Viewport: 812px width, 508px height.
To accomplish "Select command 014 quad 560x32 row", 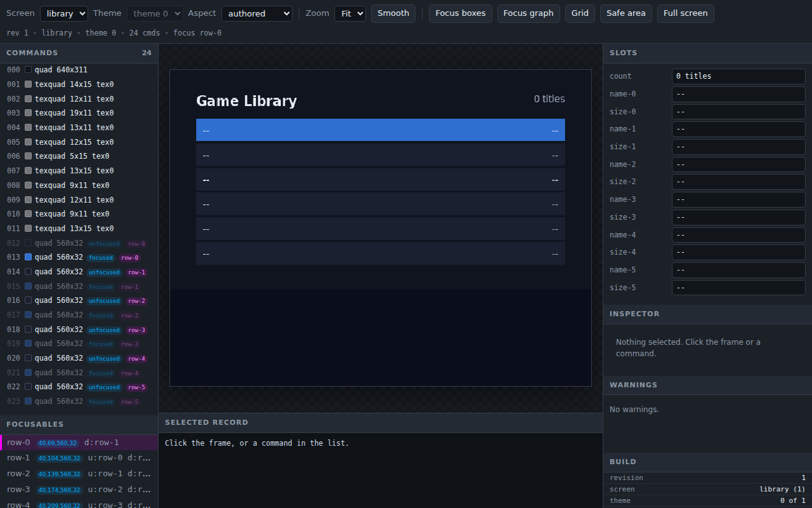I will pos(79,272).
